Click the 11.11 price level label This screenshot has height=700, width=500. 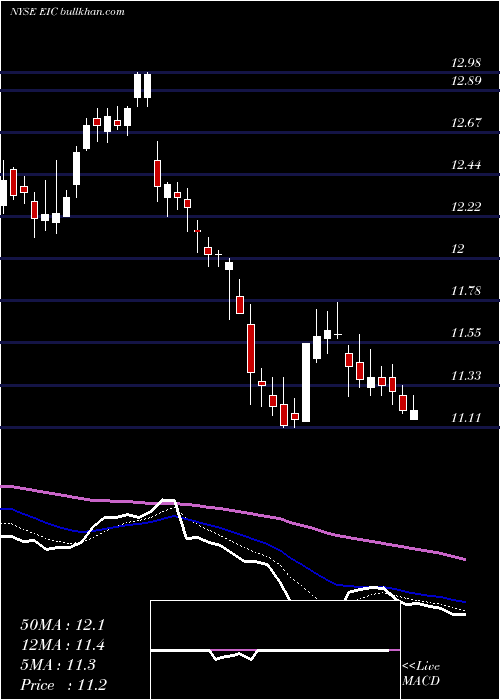click(466, 418)
